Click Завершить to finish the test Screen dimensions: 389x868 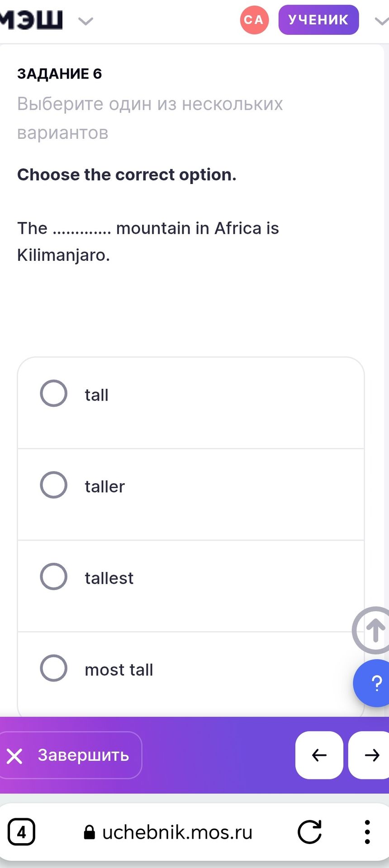coord(70,755)
